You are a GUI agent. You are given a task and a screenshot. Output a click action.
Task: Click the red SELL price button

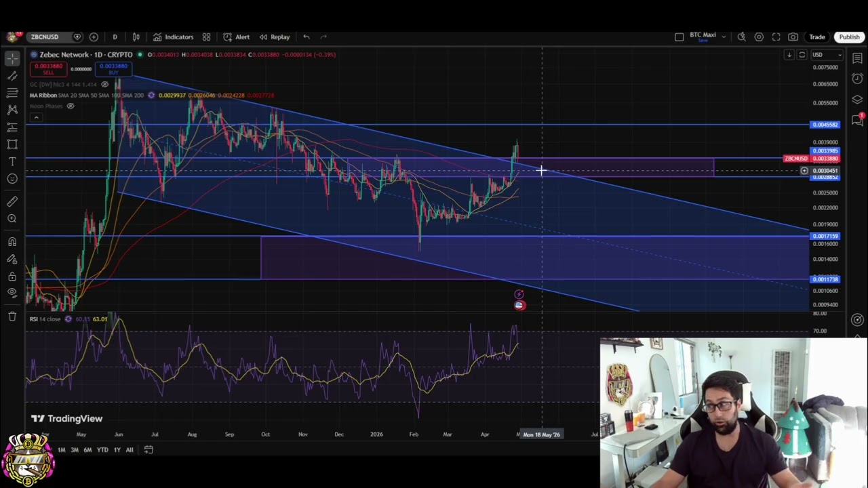coord(48,68)
